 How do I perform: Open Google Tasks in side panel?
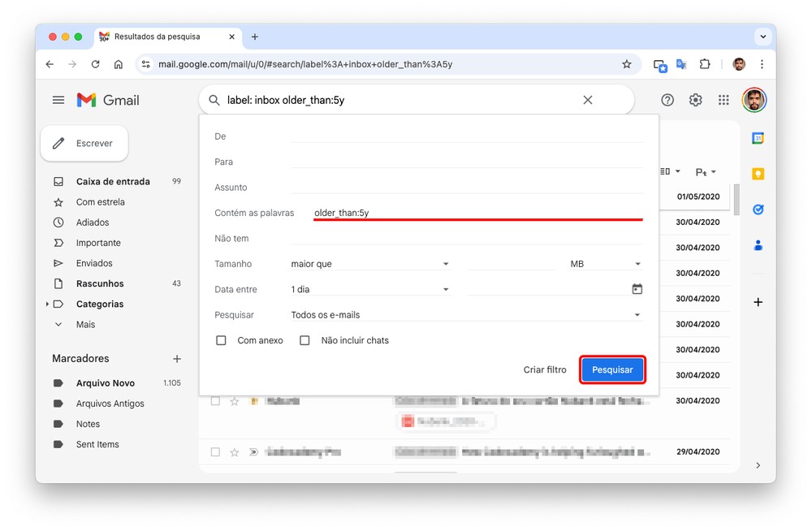[758, 209]
